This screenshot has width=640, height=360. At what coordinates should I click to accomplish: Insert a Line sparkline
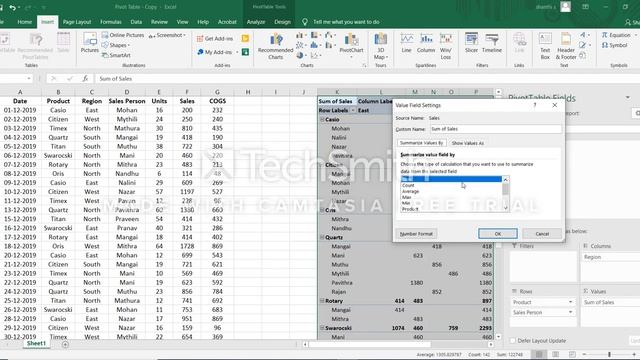[407, 43]
